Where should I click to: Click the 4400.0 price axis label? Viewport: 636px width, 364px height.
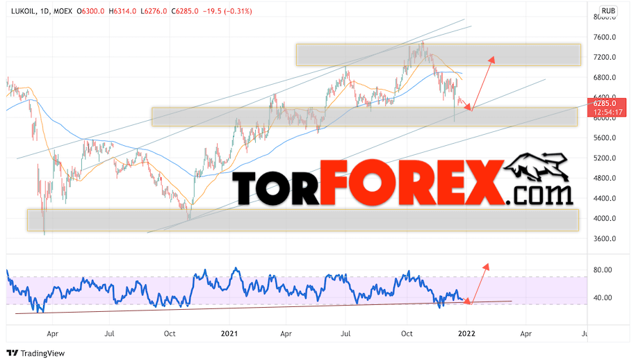604,198
